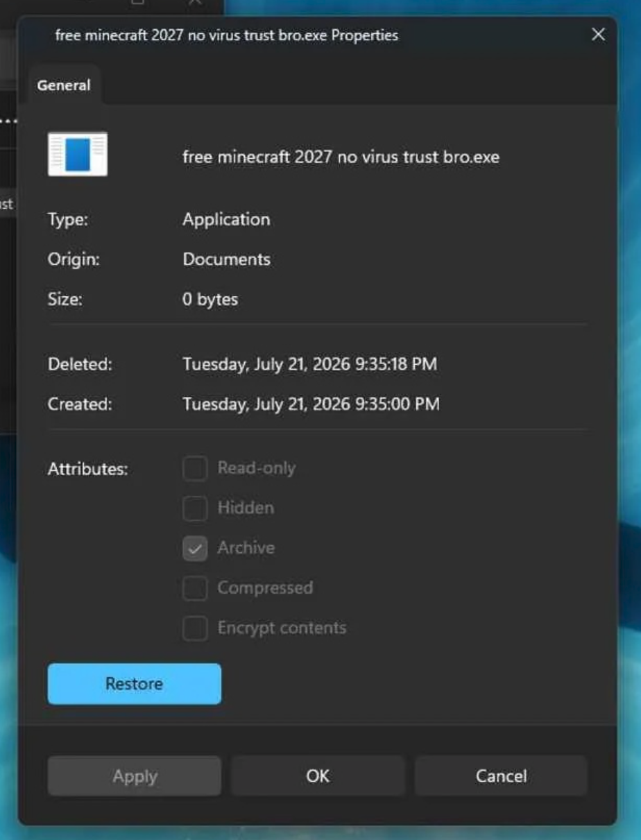The height and width of the screenshot is (840, 641).
Task: Click the 'Type:' label
Action: point(68,220)
